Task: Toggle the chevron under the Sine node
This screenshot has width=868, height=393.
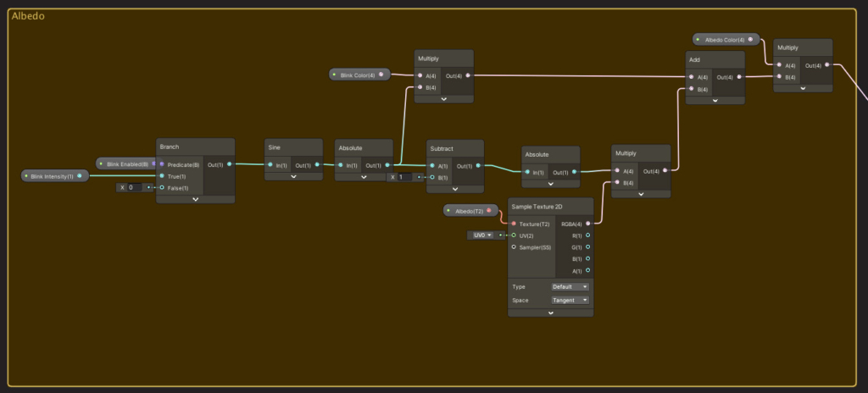Action: (x=293, y=177)
